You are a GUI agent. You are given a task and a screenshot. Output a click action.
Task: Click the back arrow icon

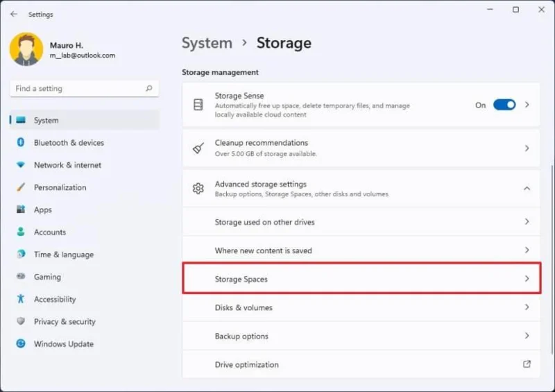pos(14,14)
